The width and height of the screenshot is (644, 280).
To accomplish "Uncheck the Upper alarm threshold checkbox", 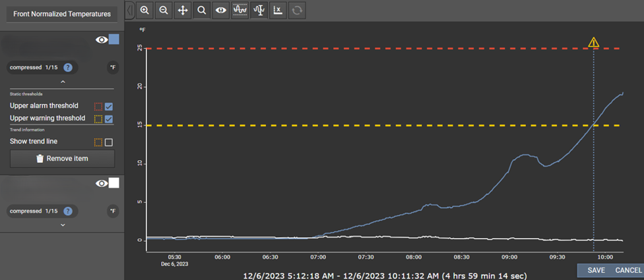I will click(x=109, y=106).
